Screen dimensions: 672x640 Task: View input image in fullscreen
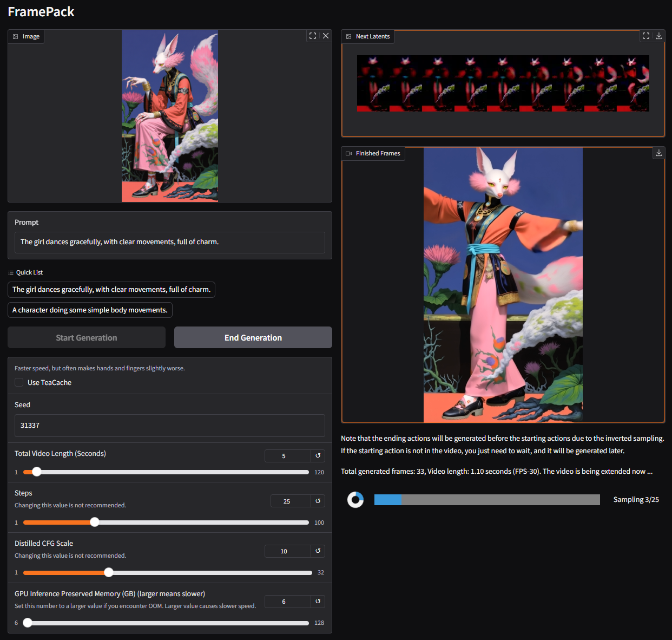coord(313,36)
